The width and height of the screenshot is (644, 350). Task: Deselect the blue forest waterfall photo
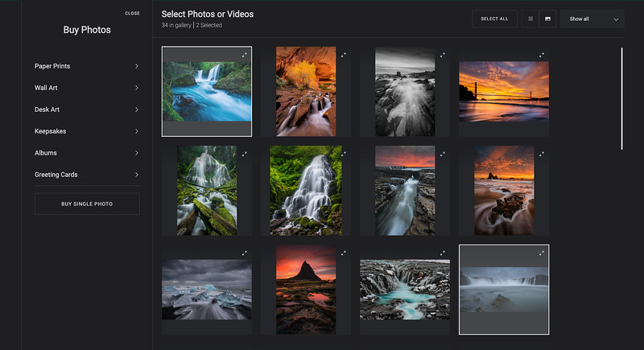[207, 92]
